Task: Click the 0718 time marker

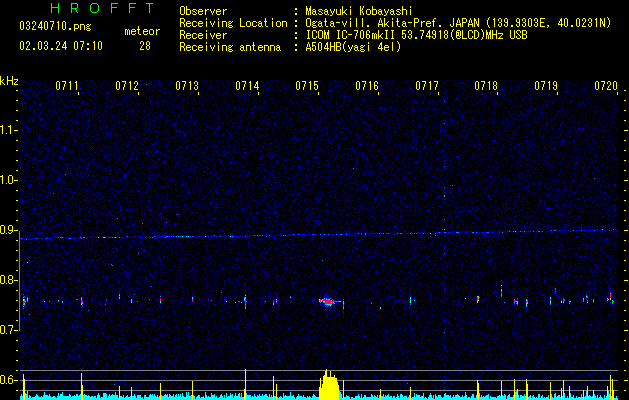Action: click(486, 86)
